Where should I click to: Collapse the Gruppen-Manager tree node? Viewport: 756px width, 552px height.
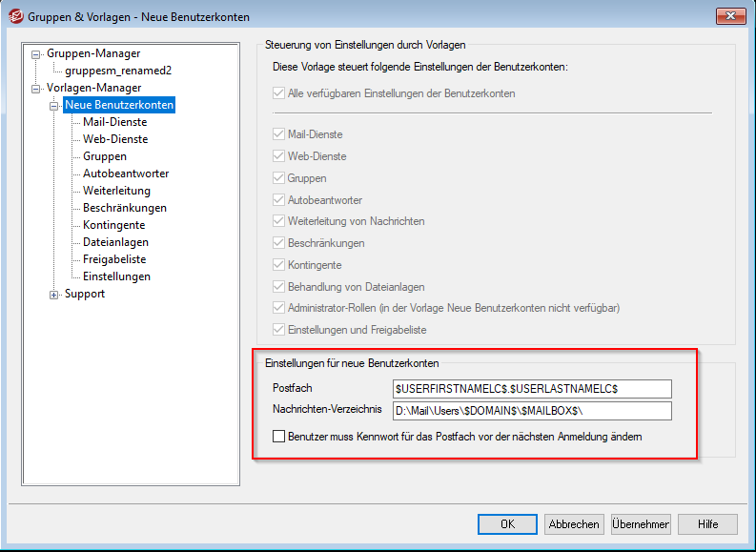click(x=36, y=54)
